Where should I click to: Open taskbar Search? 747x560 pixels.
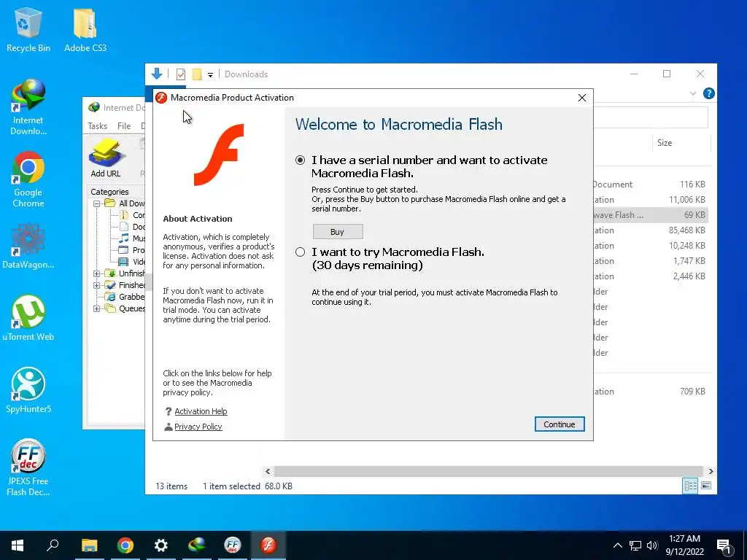[x=53, y=545]
